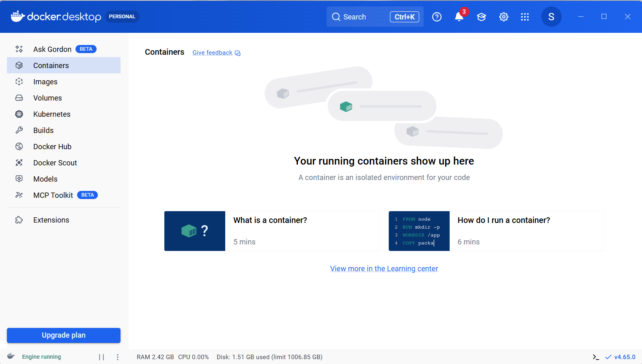Click the Docker whale icon in status bar
This screenshot has height=364, width=642.
coord(11,357)
